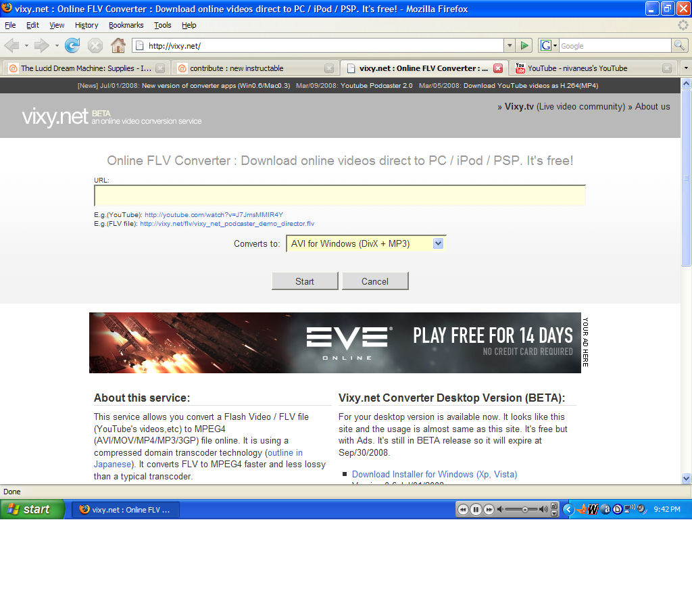Reload the page with the refresh icon
The width and height of the screenshot is (692, 616).
[72, 45]
